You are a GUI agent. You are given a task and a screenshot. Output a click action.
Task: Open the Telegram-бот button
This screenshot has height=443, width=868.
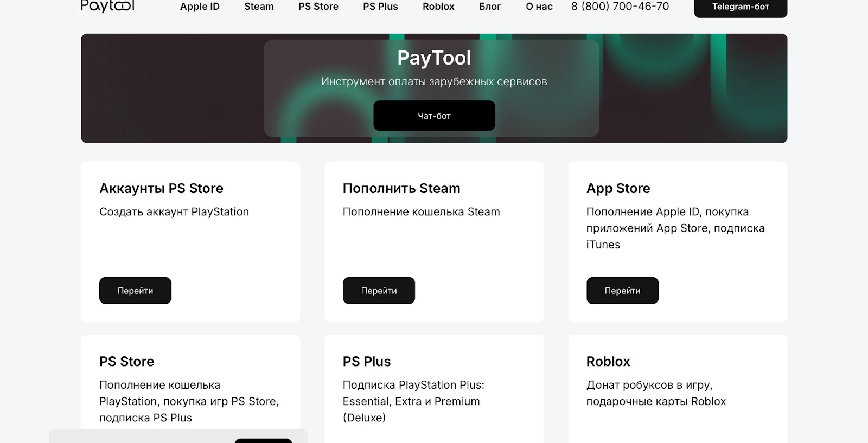pyautogui.click(x=741, y=7)
